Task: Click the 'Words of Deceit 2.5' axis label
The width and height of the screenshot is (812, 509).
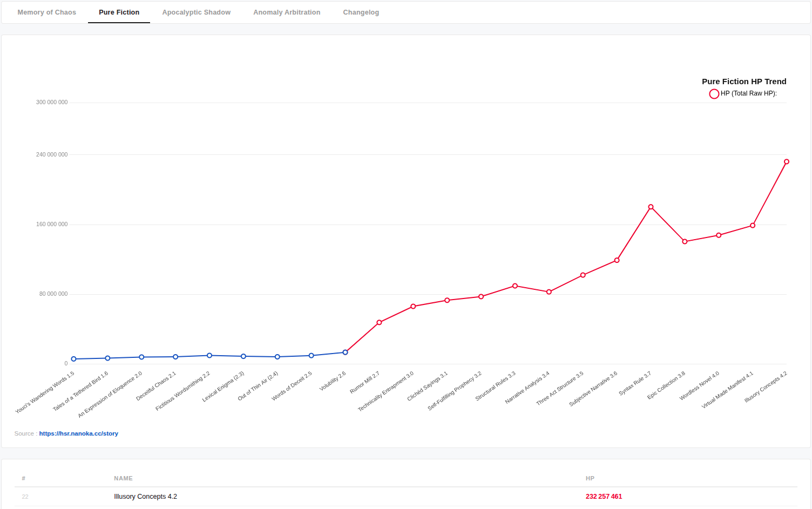Action: (x=292, y=386)
